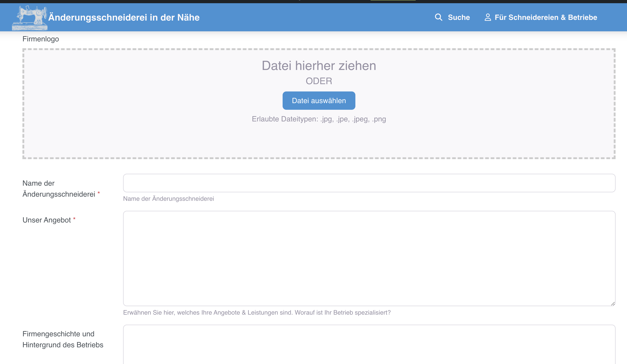627x364 pixels.
Task: Click the Erlaubte Dateitypen hint text
Action: tap(319, 119)
